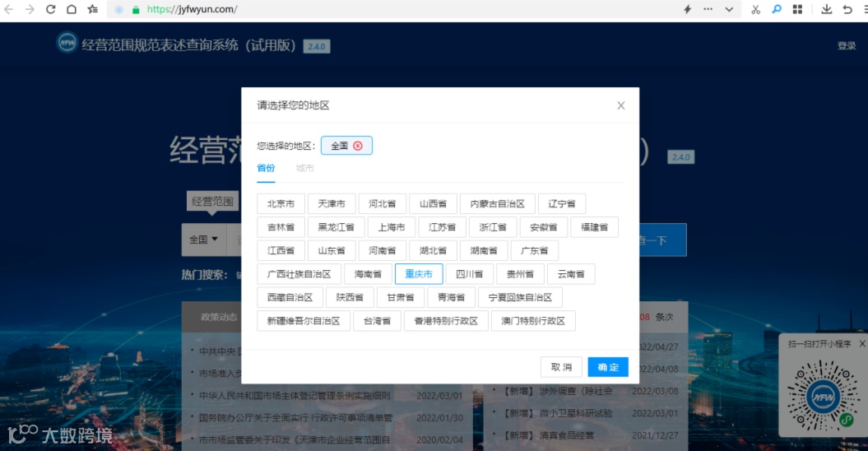Viewport: 868px width, 451px height.
Task: Open the bookmarks star icon
Action: pos(92,9)
